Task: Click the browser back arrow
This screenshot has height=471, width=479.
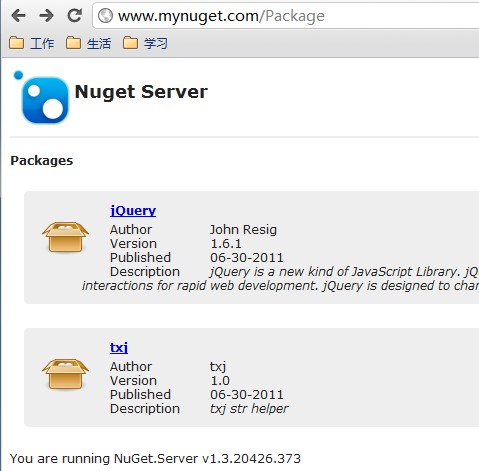Action: pos(18,16)
